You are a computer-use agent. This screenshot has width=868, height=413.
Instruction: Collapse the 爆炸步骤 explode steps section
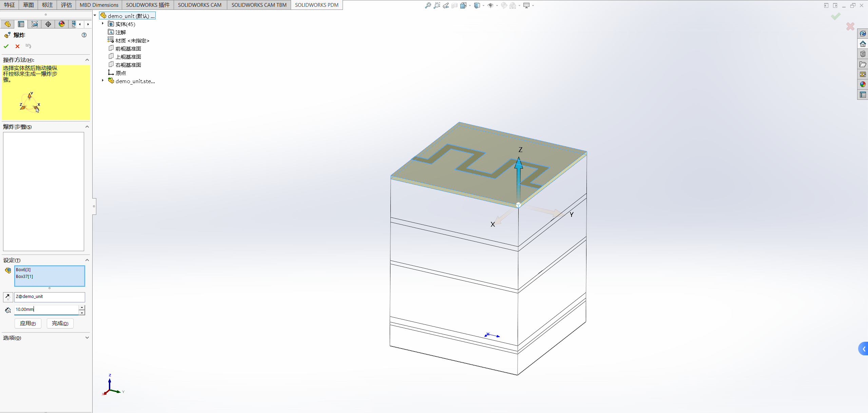click(x=87, y=127)
